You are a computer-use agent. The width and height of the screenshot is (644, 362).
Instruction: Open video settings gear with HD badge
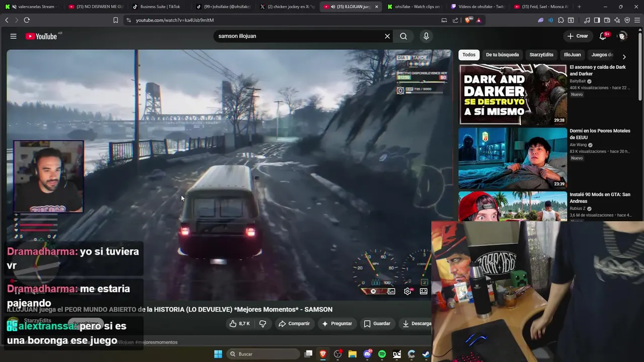[408, 291]
